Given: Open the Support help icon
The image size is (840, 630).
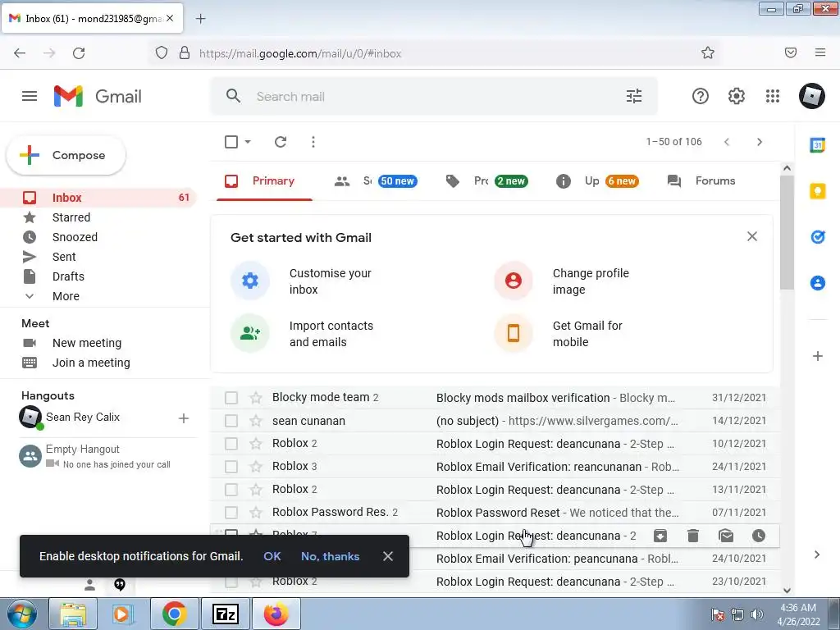Looking at the screenshot, I should point(701,97).
